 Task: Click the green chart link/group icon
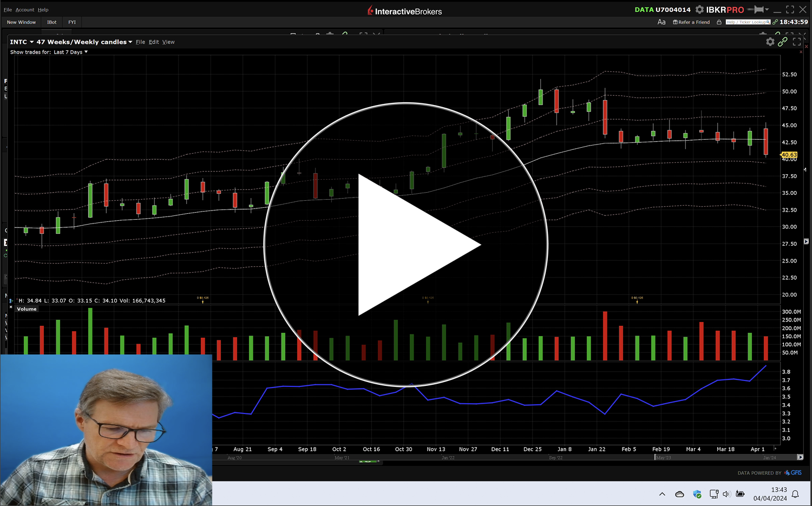[x=783, y=42]
